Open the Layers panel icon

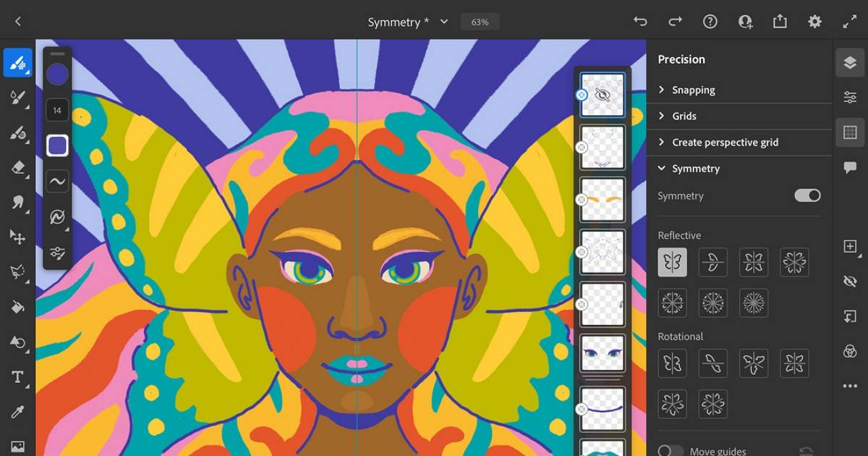[x=850, y=63]
